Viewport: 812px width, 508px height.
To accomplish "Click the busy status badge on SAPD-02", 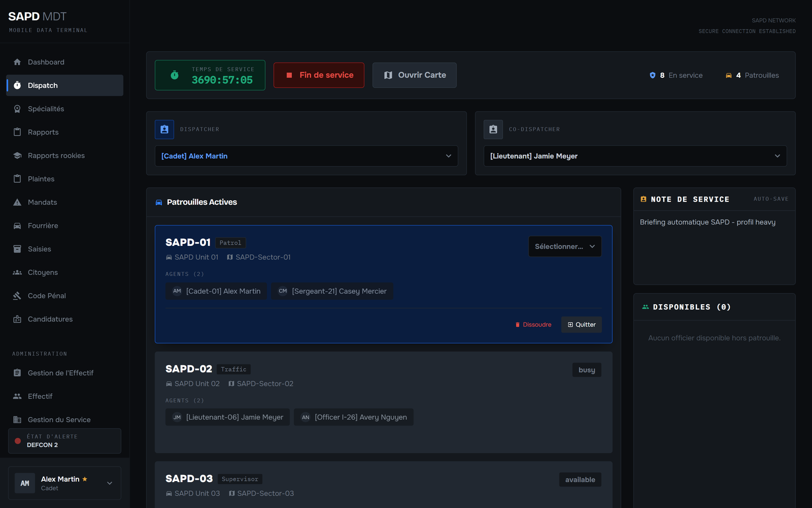I will click(587, 370).
